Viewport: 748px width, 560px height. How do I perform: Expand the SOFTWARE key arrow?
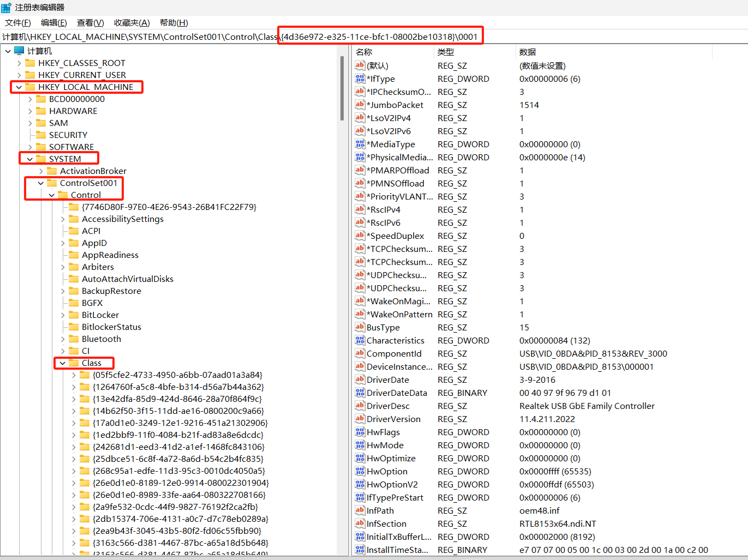pos(30,147)
